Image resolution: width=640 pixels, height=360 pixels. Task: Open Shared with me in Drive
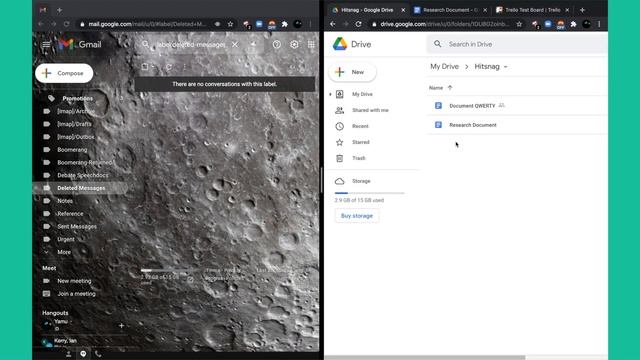pyautogui.click(x=370, y=110)
